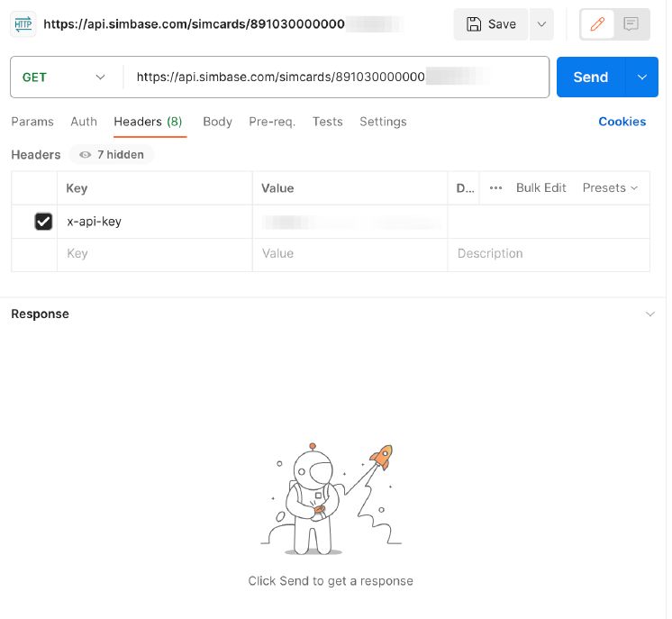Click the x-api-key key cell
672x619 pixels.
155,222
